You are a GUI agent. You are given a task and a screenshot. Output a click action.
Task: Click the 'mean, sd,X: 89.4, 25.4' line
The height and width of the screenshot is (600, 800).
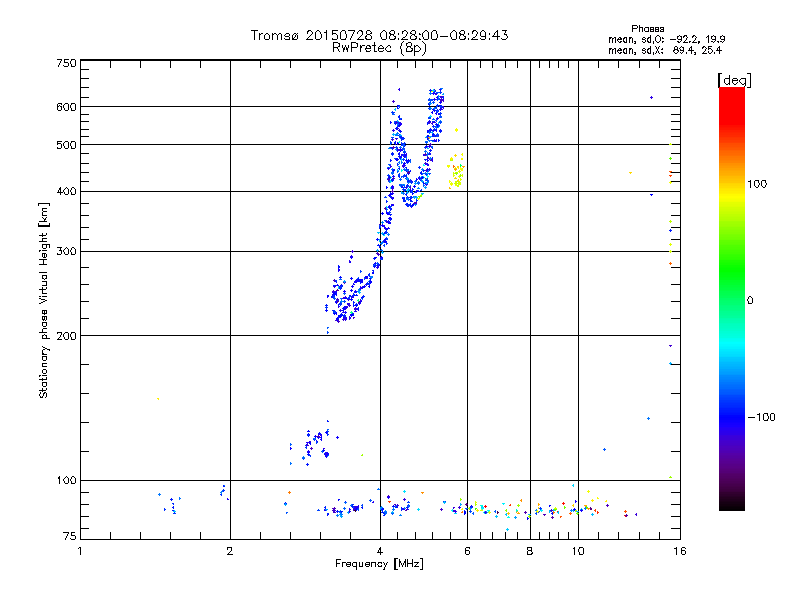coord(665,50)
